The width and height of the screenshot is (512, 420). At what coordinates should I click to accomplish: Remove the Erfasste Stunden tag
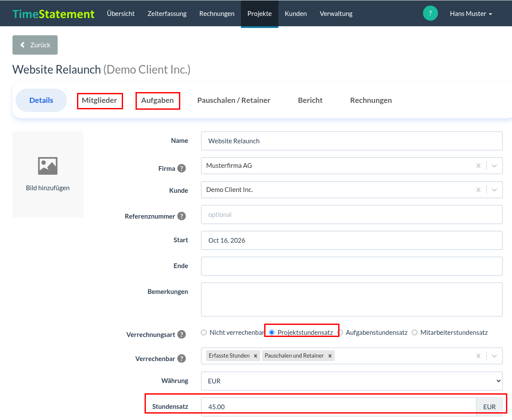(256, 356)
